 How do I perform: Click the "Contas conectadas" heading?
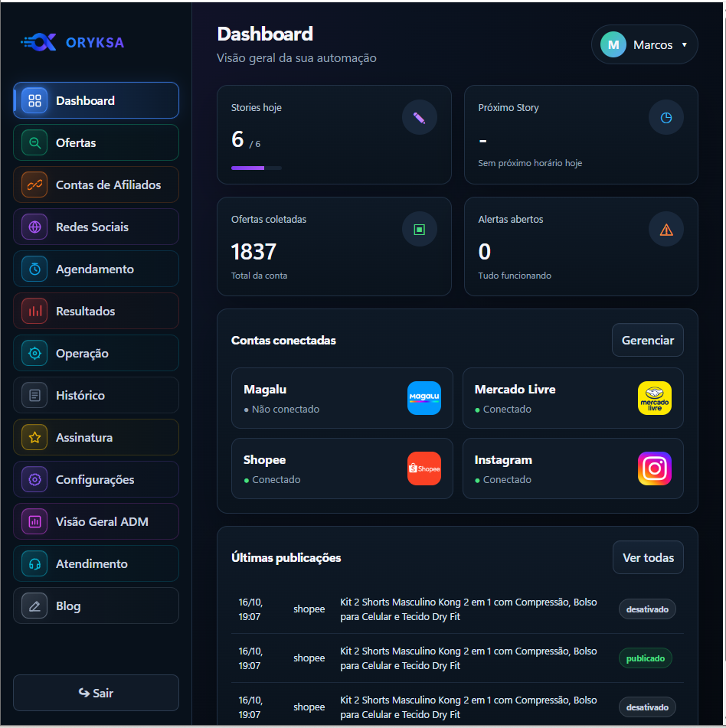coord(283,341)
